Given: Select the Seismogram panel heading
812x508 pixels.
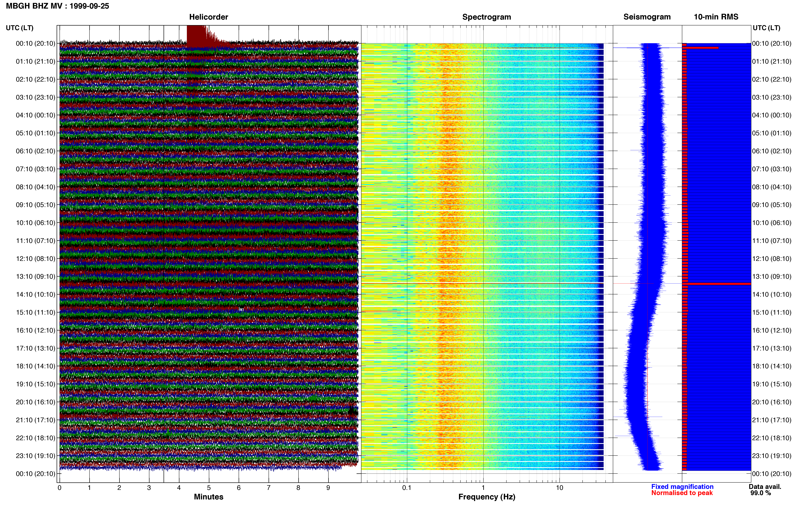Looking at the screenshot, I should point(647,17).
